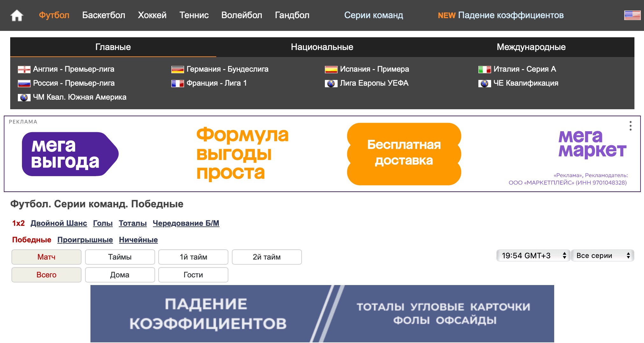Switch to the Национальные tab
This screenshot has height=343, width=644.
coord(322,47)
